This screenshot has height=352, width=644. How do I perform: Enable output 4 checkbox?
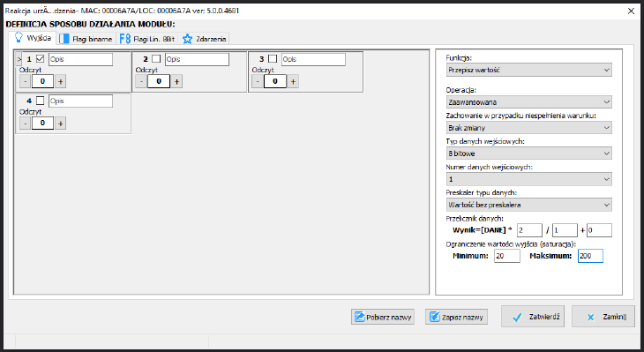[x=40, y=101]
